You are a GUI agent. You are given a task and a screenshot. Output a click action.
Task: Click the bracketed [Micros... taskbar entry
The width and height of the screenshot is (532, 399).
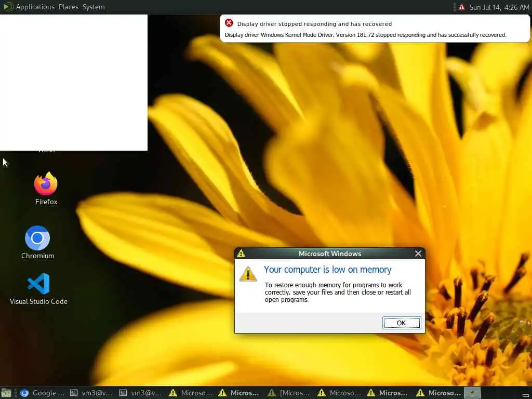(289, 393)
